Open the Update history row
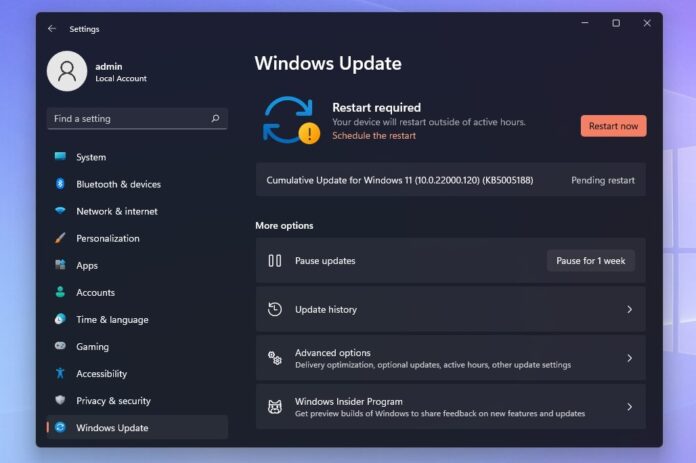The image size is (696, 463). [451, 309]
